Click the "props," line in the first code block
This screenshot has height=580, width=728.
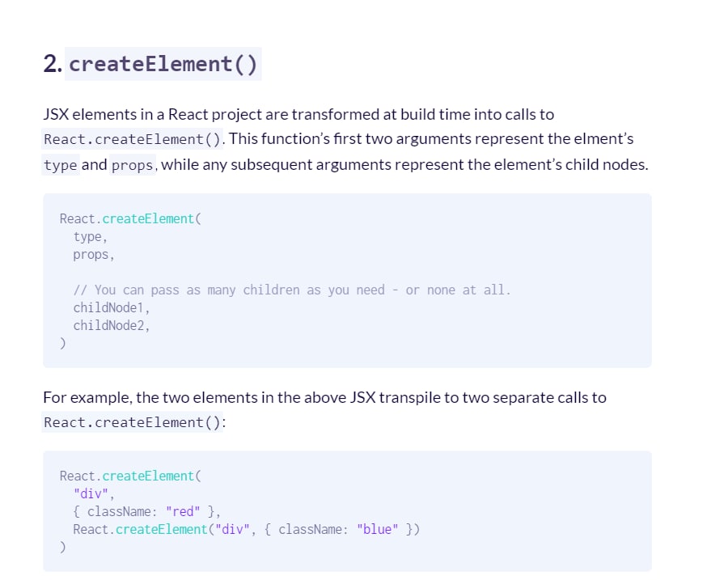[93, 254]
